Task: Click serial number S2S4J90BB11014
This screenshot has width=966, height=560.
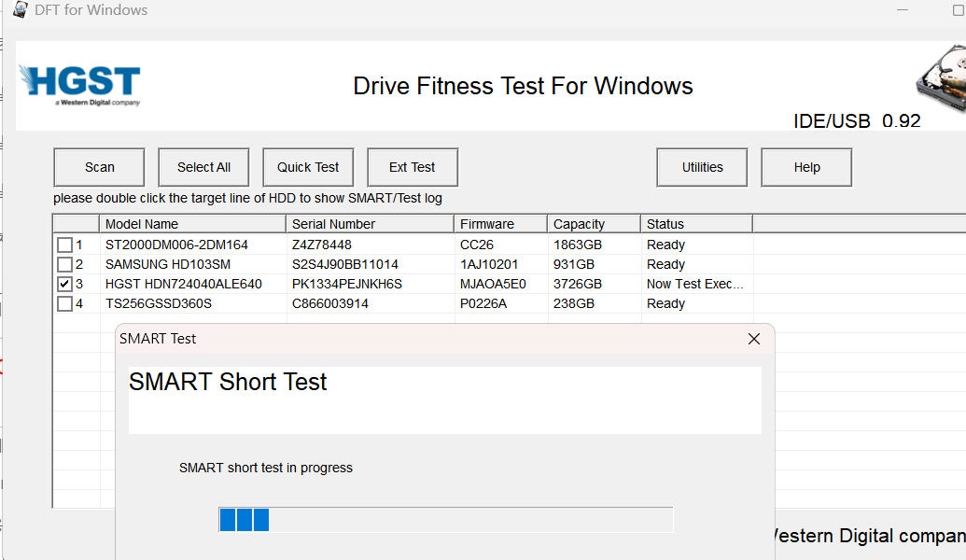Action: point(345,264)
